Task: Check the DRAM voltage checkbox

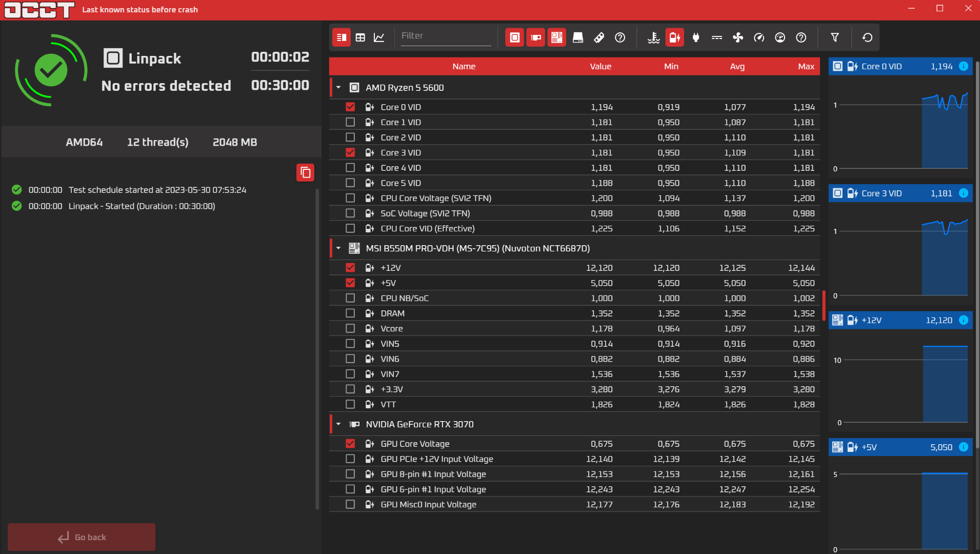Action: pyautogui.click(x=350, y=313)
